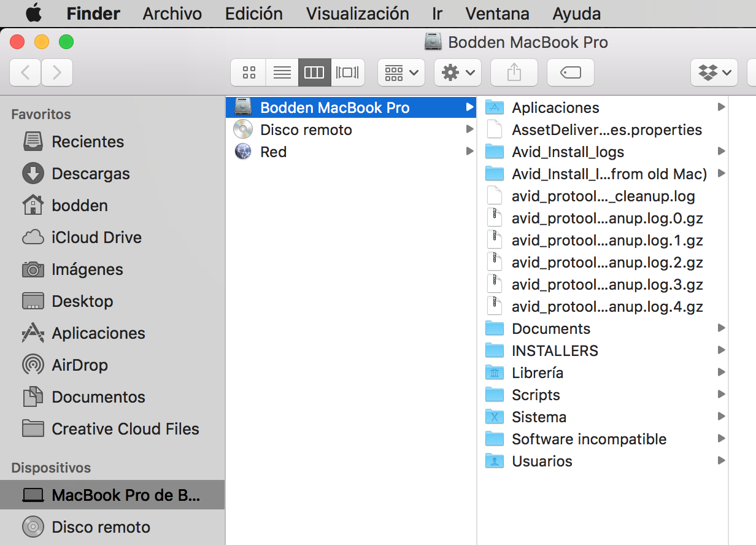The image size is (756, 545).
Task: Switch to Cover Flow view
Action: (x=348, y=72)
